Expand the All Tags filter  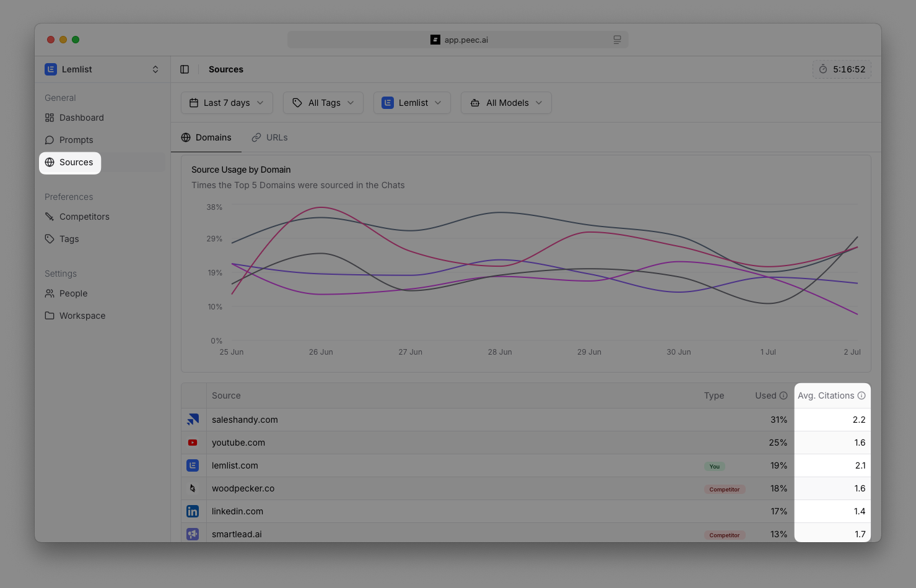point(323,103)
